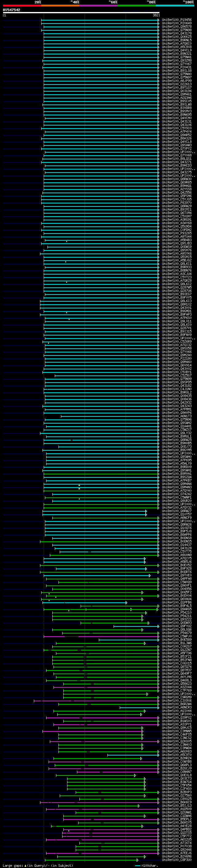This screenshot has width=197, height=868.
Task: Click UniRef100_A9U0N9 label
Action: 176,555
